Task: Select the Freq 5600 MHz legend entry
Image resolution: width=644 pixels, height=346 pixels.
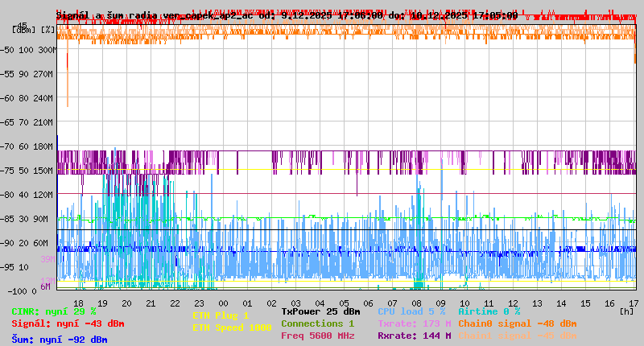Action: pos(317,336)
